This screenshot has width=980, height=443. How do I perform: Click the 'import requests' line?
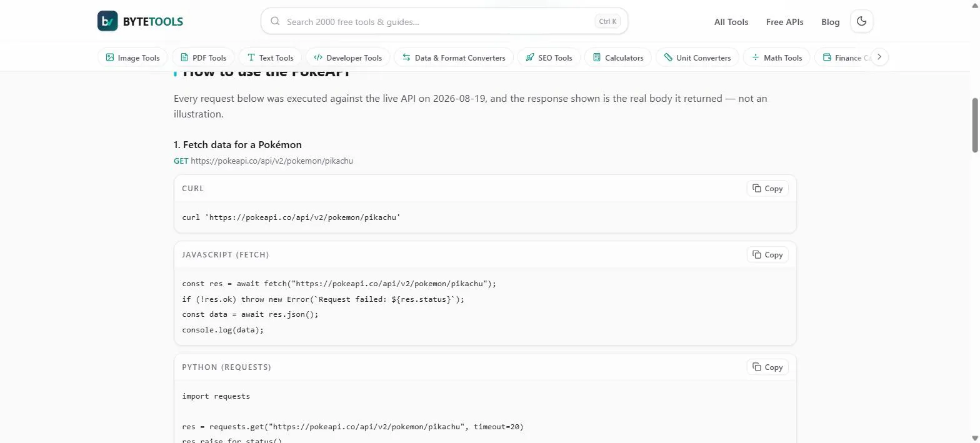[x=216, y=396]
